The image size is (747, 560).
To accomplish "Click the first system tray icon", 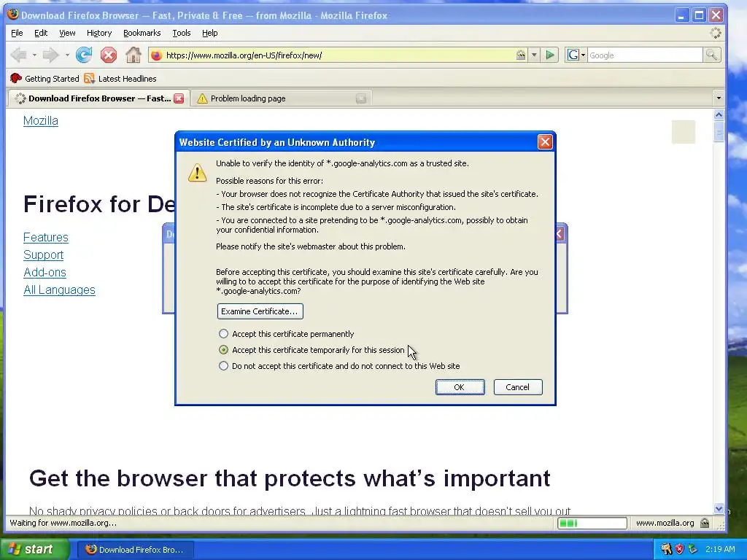I will pyautogui.click(x=666, y=550).
